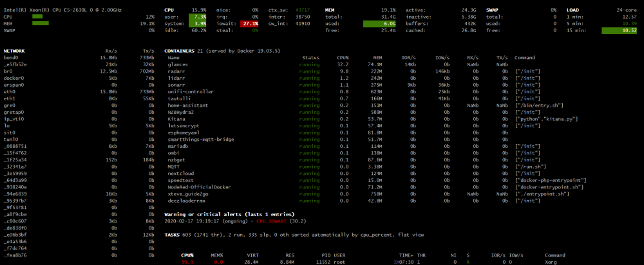Click the CONTAINERS section header
Image resolution: width=644 pixels, height=265 pixels.
(179, 51)
